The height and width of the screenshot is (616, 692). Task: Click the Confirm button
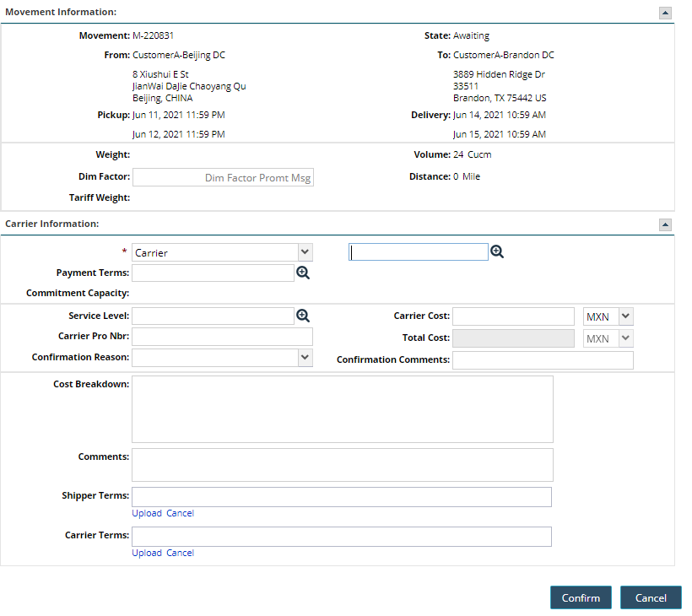click(x=581, y=597)
